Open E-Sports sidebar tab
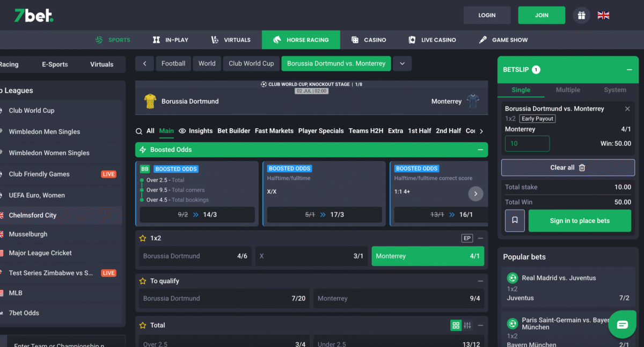644x347 pixels. tap(55, 64)
